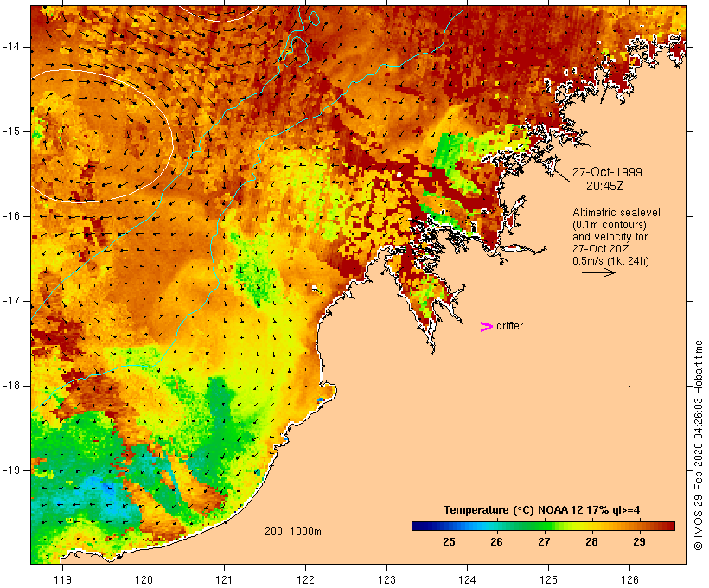The height and width of the screenshot is (588, 709).
Task: Click the 123 longitude axis label
Action: coord(386,579)
